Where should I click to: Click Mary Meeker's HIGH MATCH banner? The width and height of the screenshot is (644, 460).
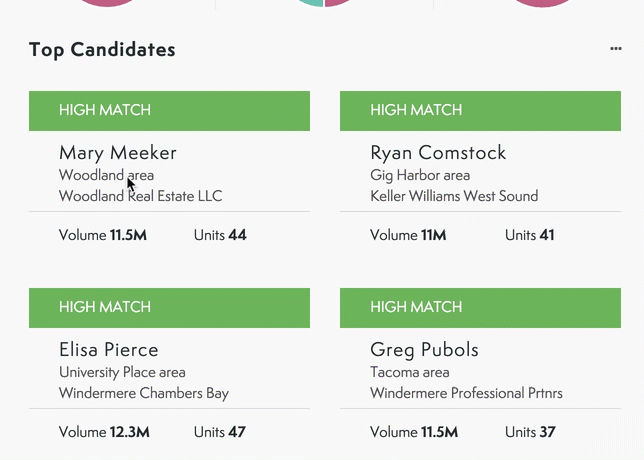[169, 111]
